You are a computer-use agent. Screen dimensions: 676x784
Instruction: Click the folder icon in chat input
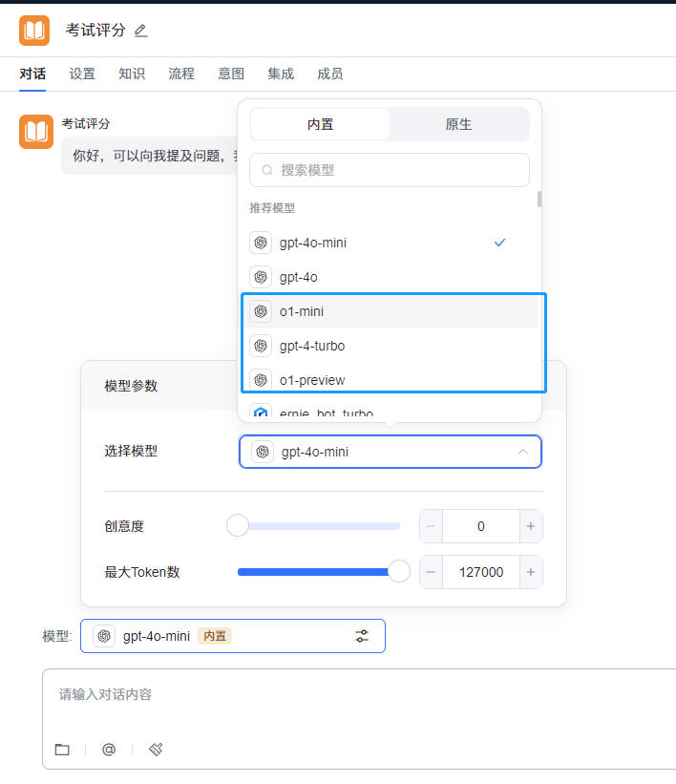[62, 750]
